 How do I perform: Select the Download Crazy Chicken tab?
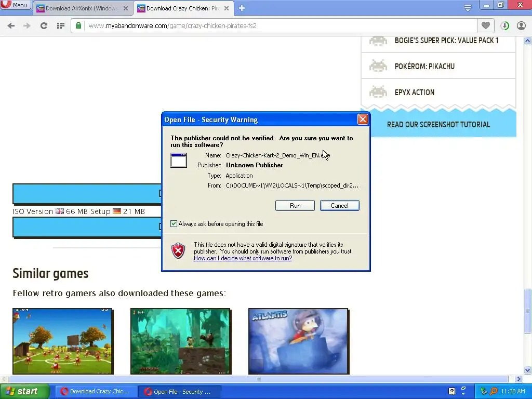point(183,8)
